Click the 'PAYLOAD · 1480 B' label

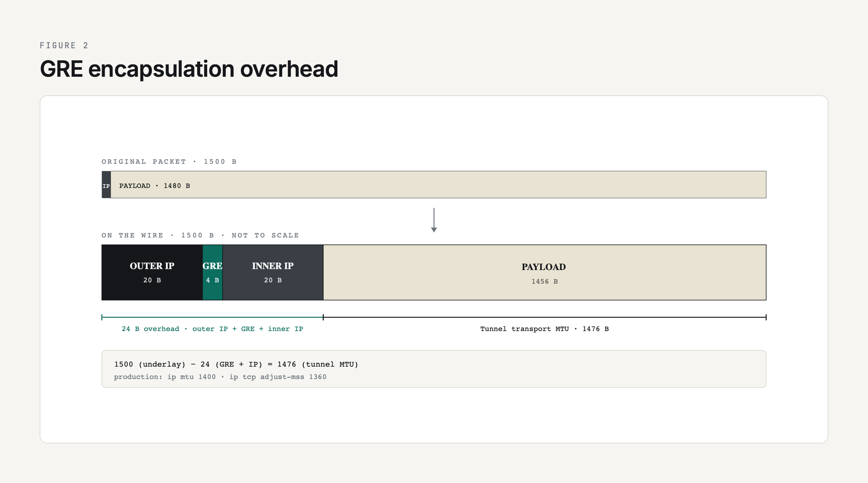coord(155,186)
